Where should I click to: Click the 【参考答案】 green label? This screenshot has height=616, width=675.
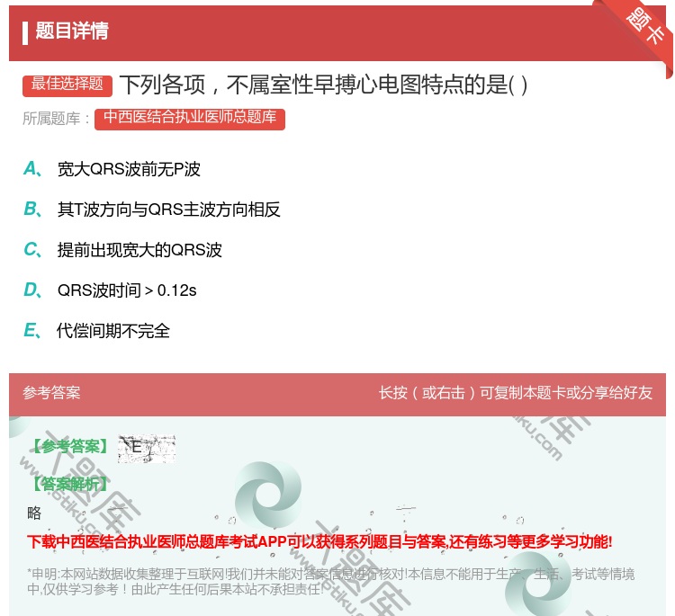coord(70,447)
